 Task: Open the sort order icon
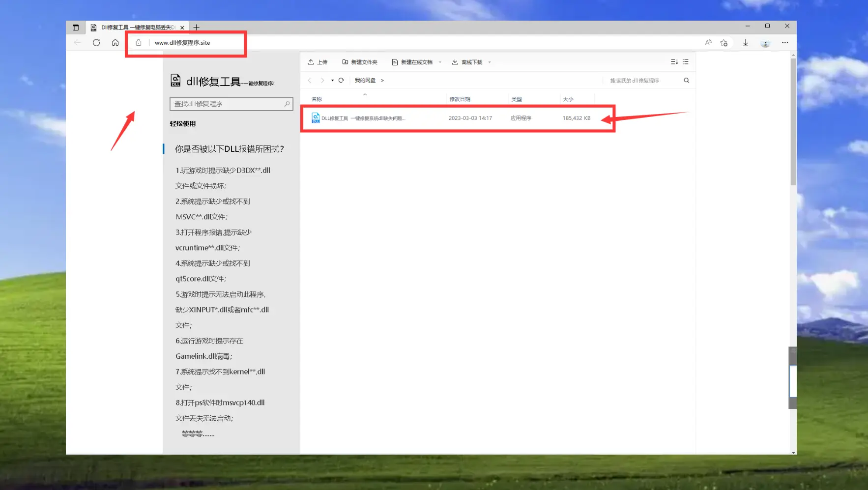[x=674, y=62]
